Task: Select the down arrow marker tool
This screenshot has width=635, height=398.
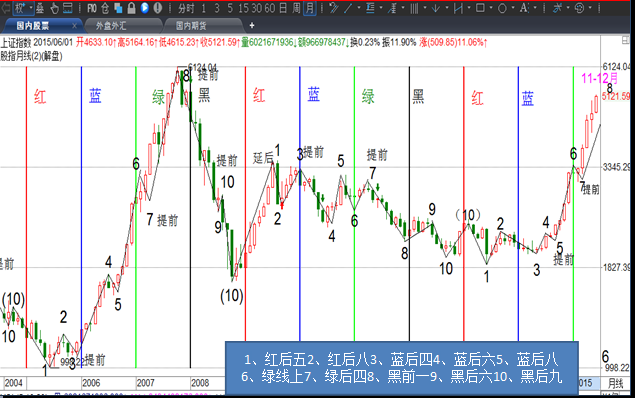Action: 436,8
